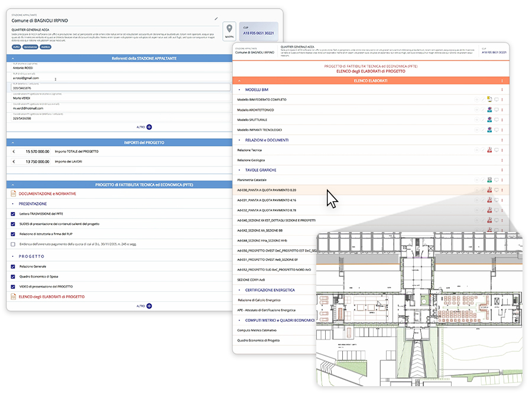The height and width of the screenshot is (395, 532).
Task: Click the CUP A18 F05 0651 30221 button
Action: click(258, 31)
